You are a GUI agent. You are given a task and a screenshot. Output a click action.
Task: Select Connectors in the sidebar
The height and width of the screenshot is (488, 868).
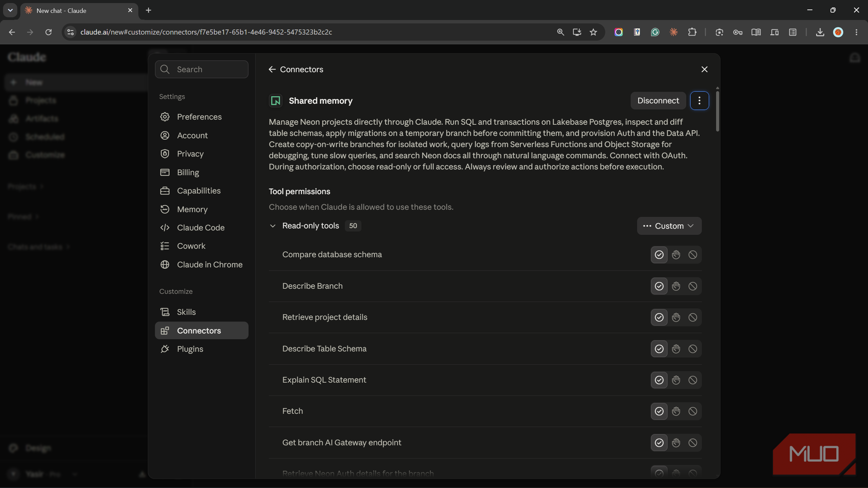pyautogui.click(x=201, y=330)
